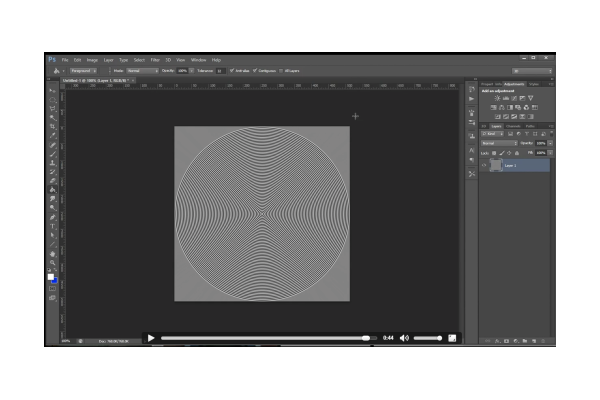Open the workspace switcher dropdown
600x400 pixels.
[532, 71]
